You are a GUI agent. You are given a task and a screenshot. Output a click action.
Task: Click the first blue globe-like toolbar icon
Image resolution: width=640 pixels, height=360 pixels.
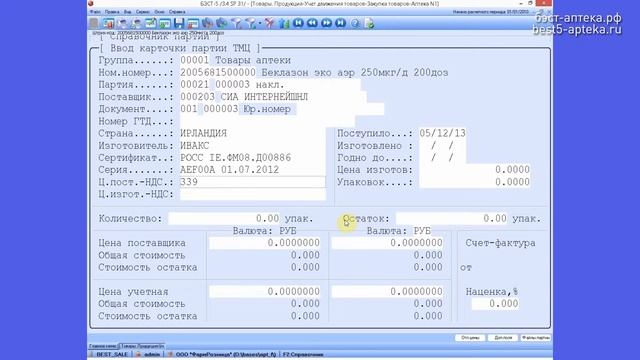click(x=207, y=23)
